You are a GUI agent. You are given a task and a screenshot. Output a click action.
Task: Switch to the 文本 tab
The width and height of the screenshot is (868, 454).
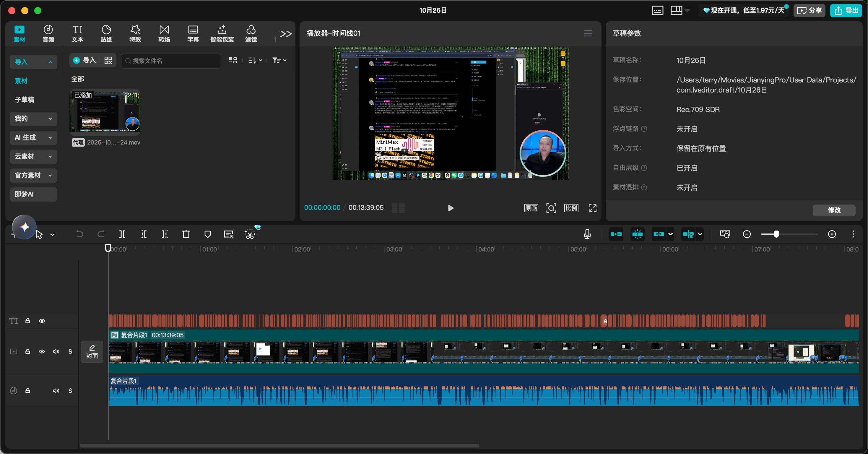77,34
